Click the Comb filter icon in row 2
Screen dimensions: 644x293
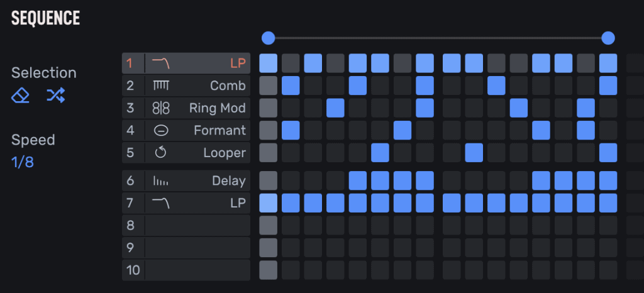point(161,86)
